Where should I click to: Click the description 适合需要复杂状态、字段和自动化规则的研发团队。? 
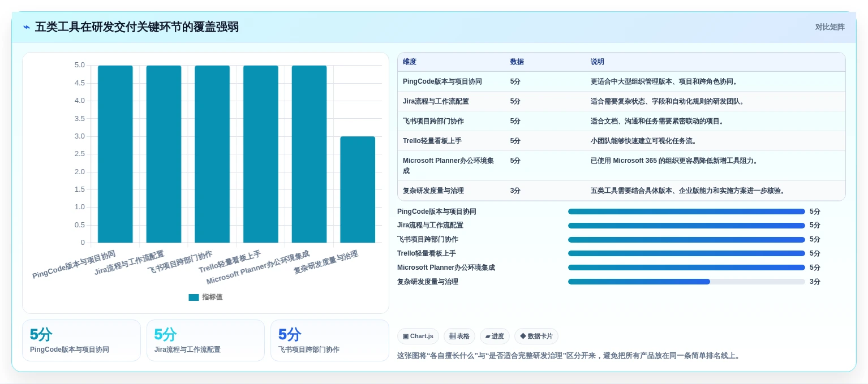668,101
